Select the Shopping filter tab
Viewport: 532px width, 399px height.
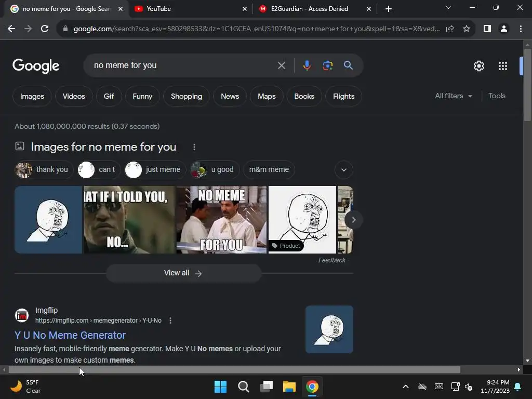tap(187, 96)
